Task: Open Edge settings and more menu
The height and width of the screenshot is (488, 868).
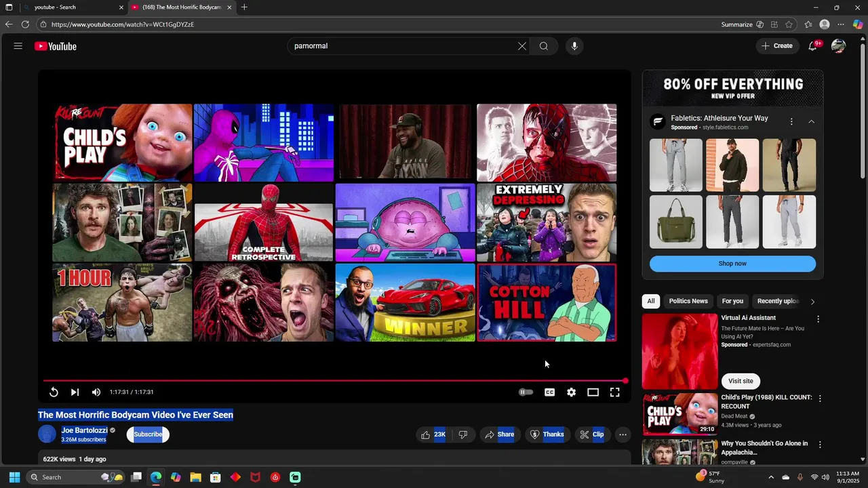Action: [841, 24]
